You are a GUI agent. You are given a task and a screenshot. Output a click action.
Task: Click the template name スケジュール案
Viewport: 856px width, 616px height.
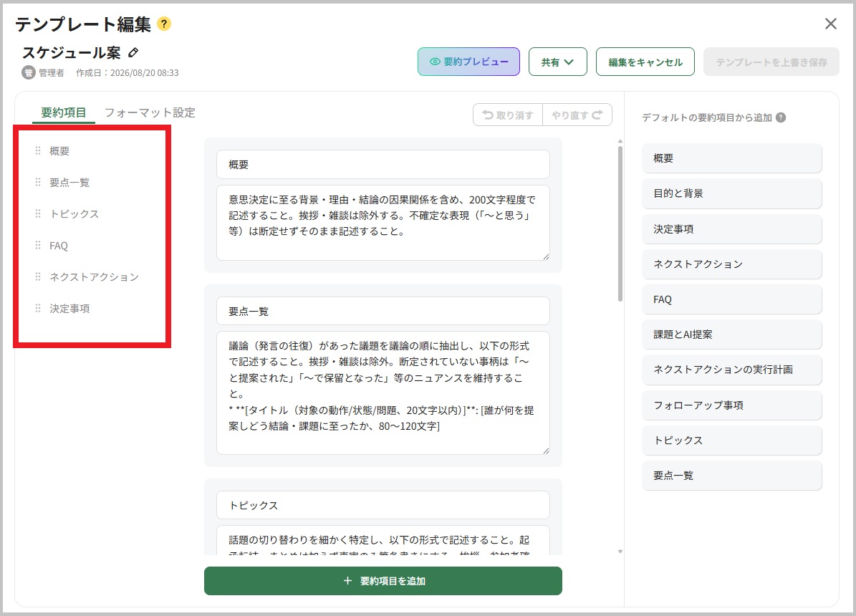(71, 52)
